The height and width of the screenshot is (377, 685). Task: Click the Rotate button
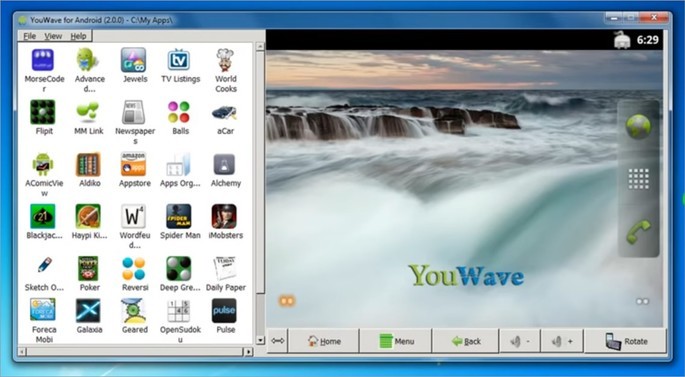pos(626,341)
